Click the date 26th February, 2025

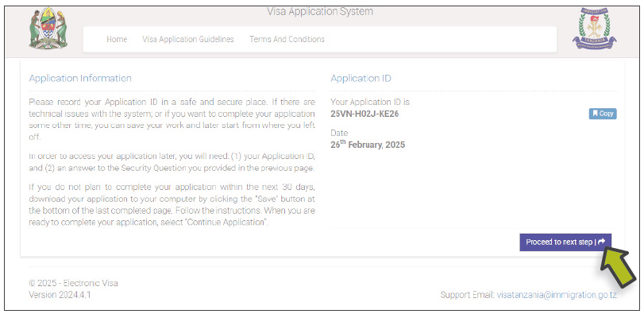[368, 145]
